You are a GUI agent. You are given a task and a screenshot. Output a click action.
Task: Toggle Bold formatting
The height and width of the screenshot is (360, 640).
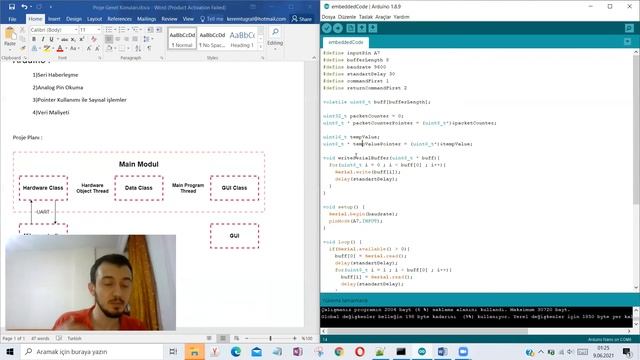pos(34,39)
